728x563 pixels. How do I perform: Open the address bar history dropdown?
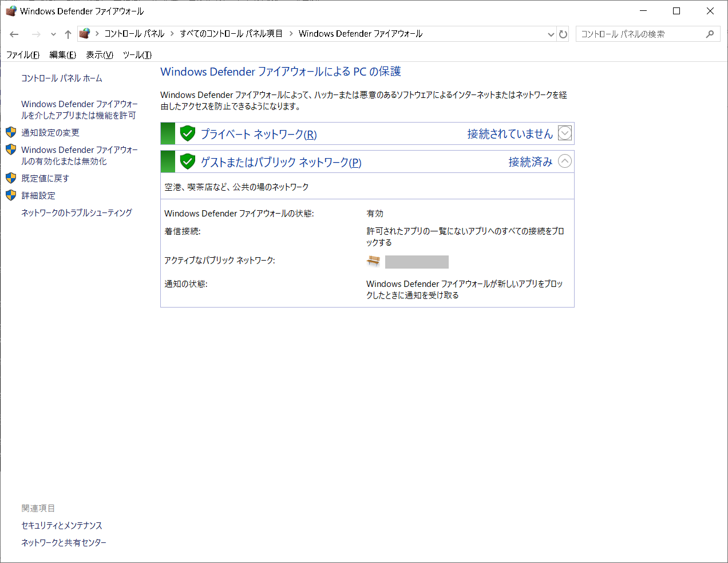click(551, 34)
